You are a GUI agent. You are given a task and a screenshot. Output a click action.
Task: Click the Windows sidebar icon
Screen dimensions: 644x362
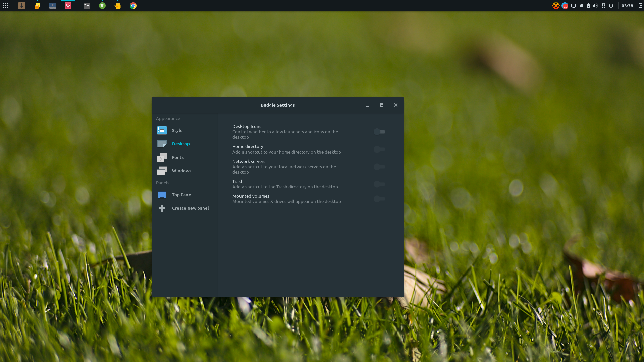click(162, 171)
